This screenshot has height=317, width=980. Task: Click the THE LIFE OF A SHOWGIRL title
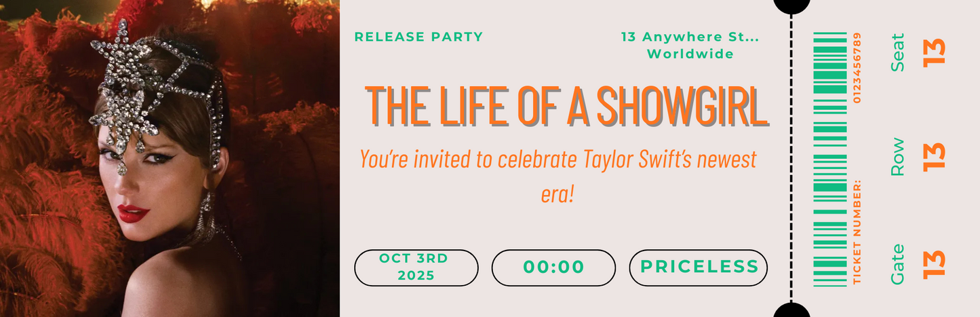[567, 106]
